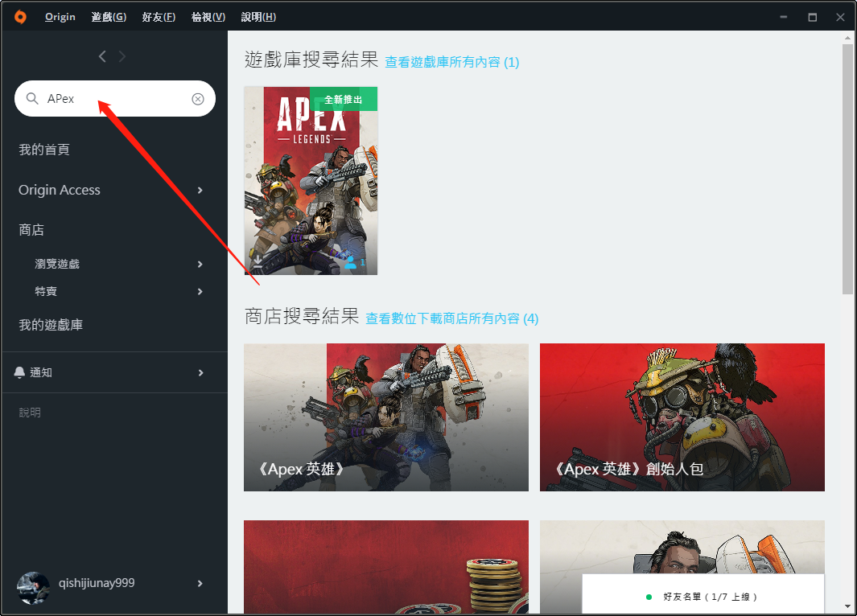Open Origin Access section
Screen dimensions: 857x616
pyautogui.click(x=60, y=190)
